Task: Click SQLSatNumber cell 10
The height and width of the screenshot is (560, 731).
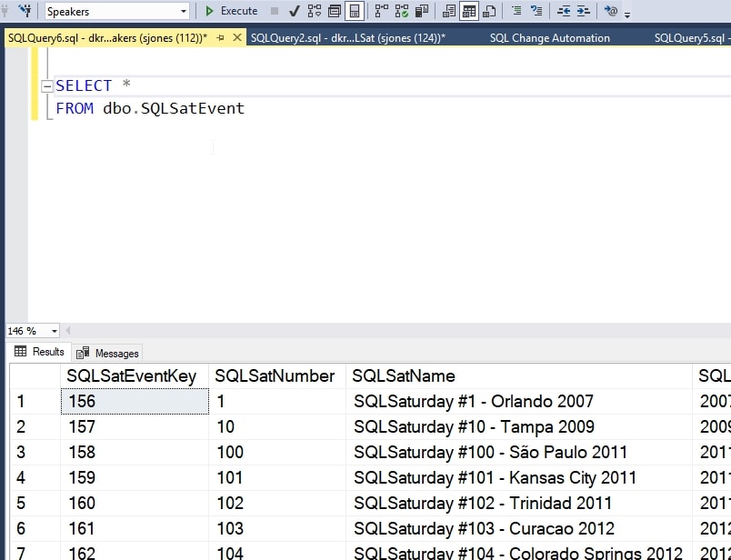Action: (277, 426)
